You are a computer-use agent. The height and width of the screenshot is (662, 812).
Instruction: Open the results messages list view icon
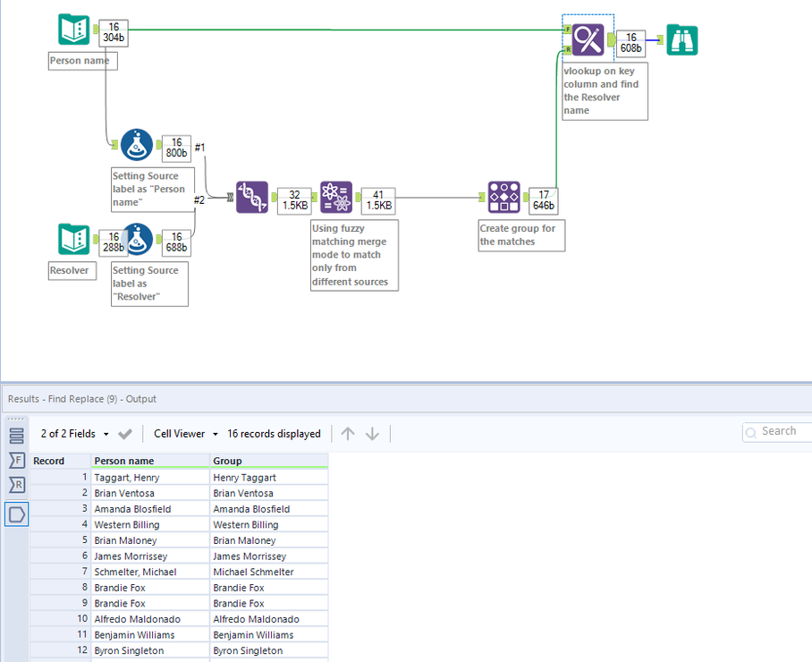[x=17, y=436]
